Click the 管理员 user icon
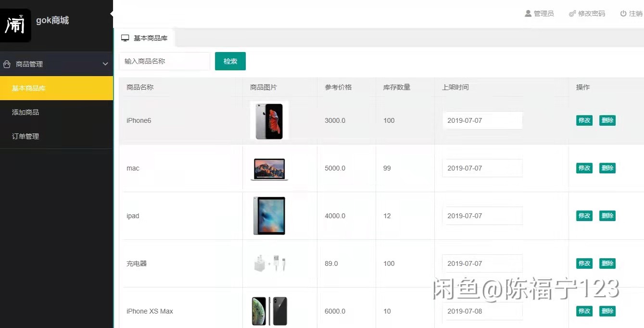This screenshot has height=328, width=644. point(528,13)
